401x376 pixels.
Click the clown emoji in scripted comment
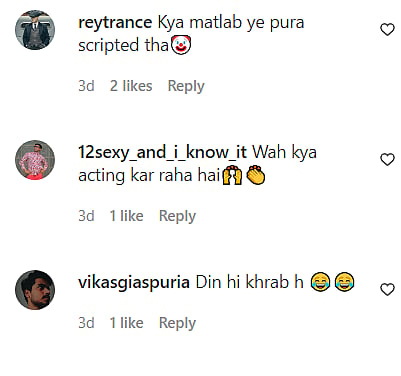point(181,45)
